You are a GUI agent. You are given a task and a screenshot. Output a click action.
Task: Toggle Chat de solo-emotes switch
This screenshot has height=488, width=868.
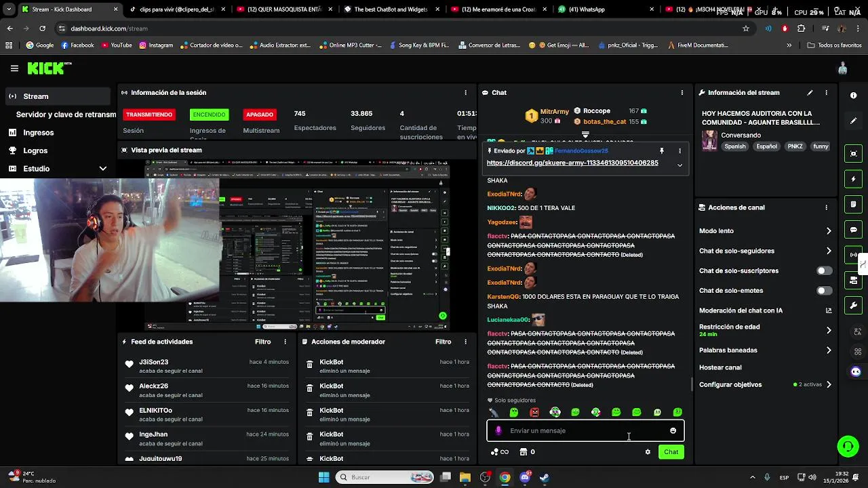[x=824, y=291]
